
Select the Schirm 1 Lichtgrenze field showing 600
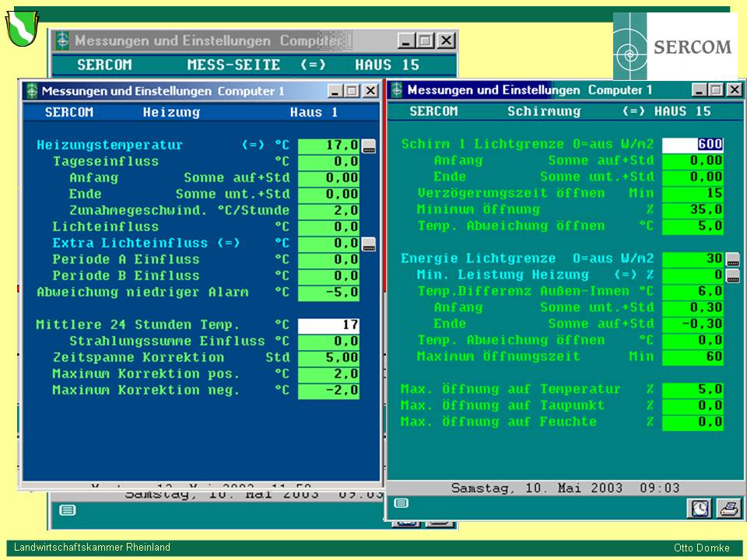point(693,145)
